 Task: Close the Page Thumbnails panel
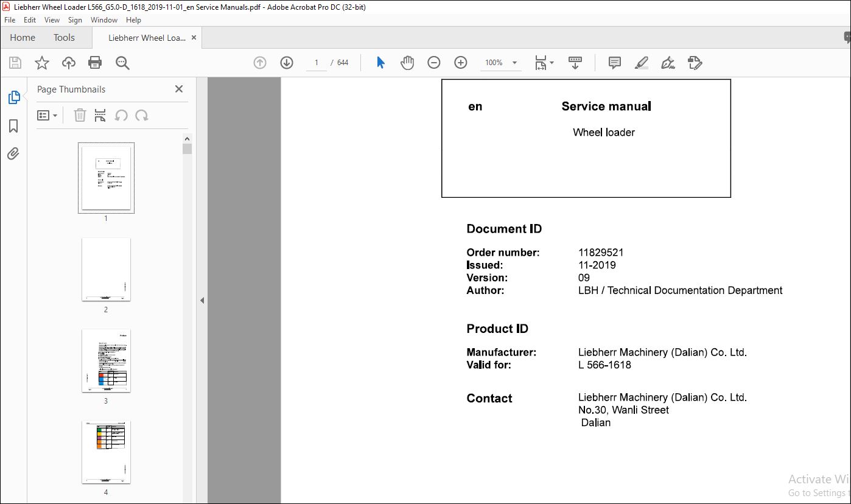pyautogui.click(x=179, y=89)
